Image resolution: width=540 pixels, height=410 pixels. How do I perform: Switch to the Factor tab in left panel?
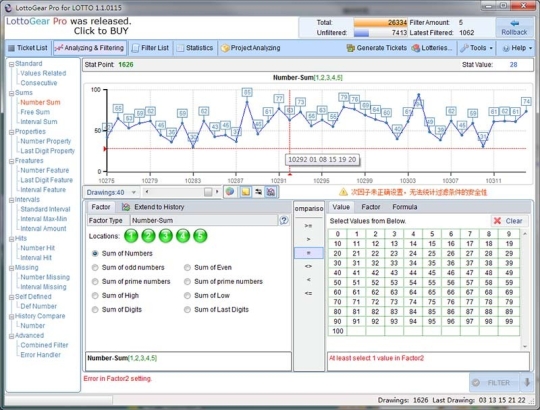click(x=101, y=207)
